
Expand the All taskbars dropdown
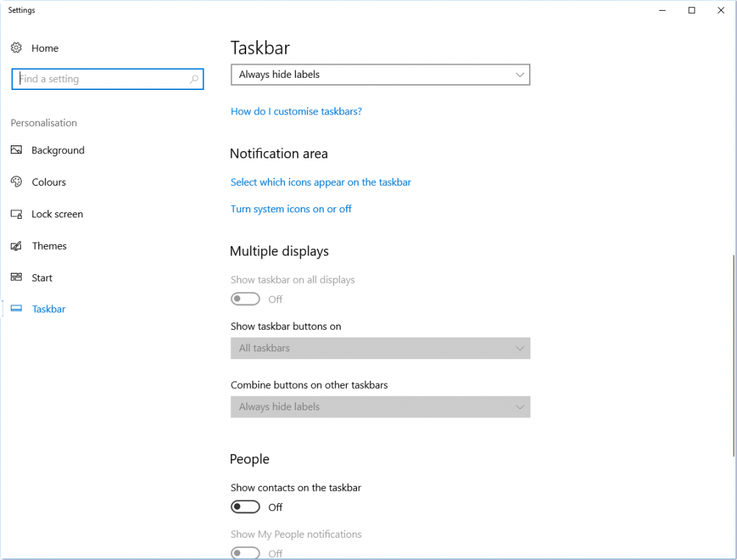(x=380, y=348)
